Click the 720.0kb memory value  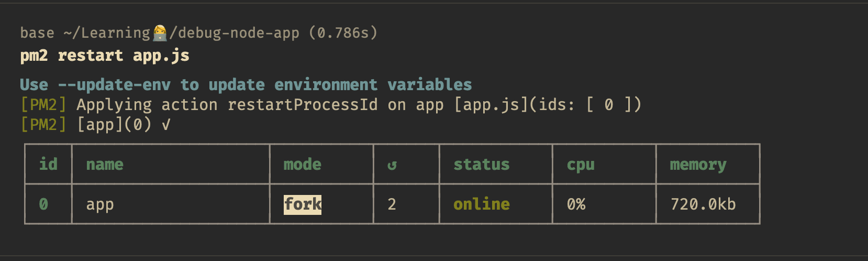point(703,204)
